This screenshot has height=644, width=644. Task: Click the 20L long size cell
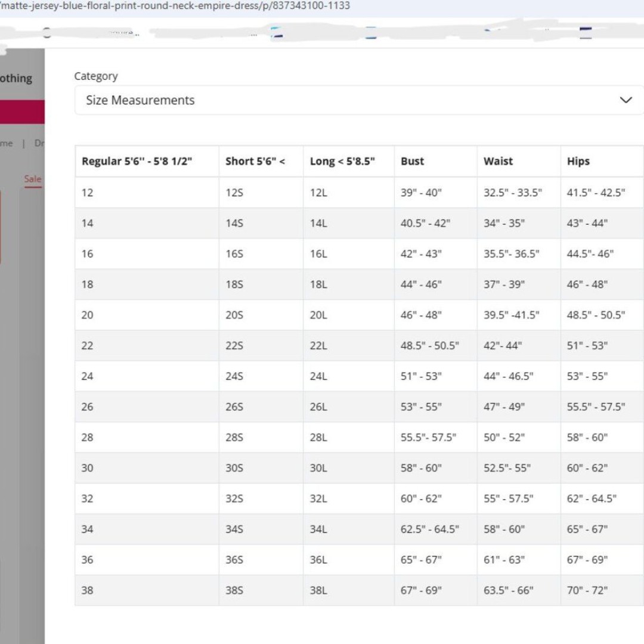[x=318, y=315]
